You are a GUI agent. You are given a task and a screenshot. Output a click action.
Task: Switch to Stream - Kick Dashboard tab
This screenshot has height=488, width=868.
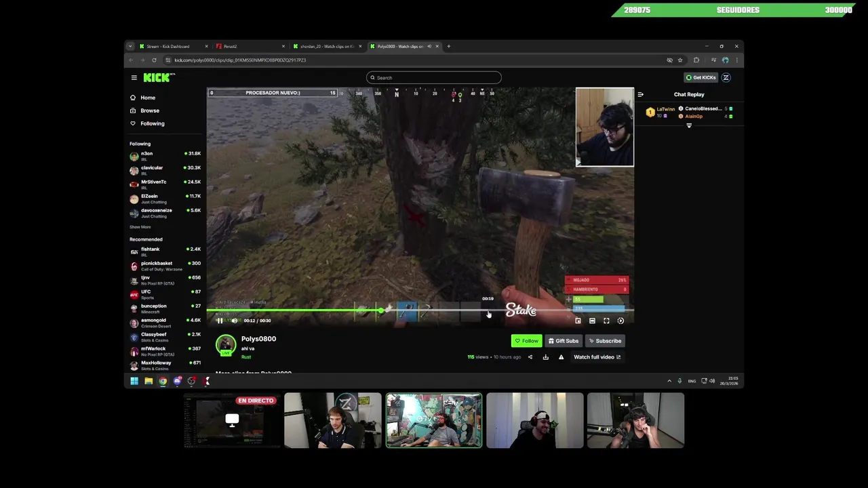[174, 46]
